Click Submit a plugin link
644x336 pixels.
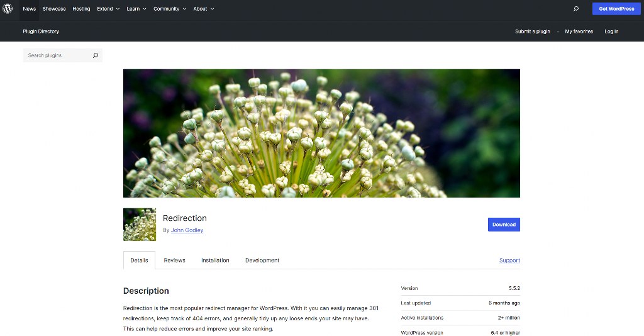click(x=532, y=31)
